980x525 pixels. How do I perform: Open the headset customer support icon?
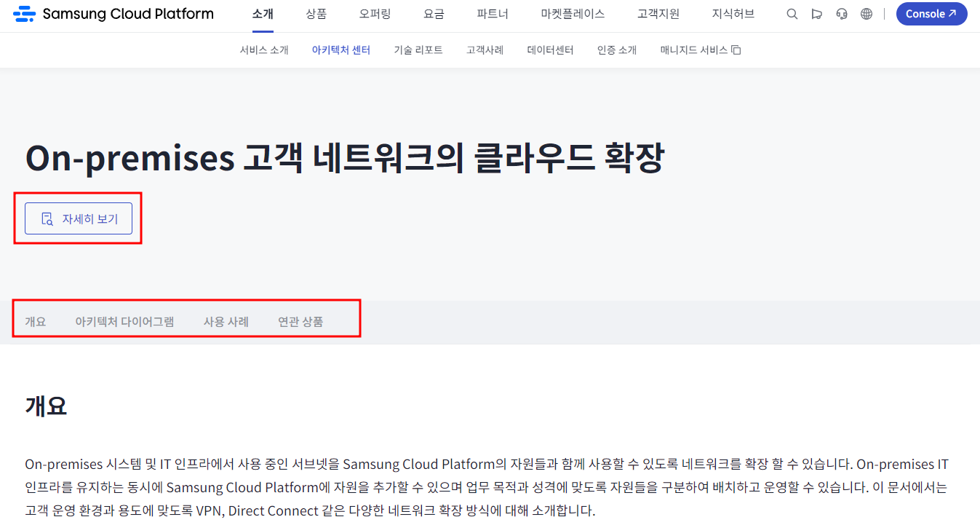click(842, 14)
